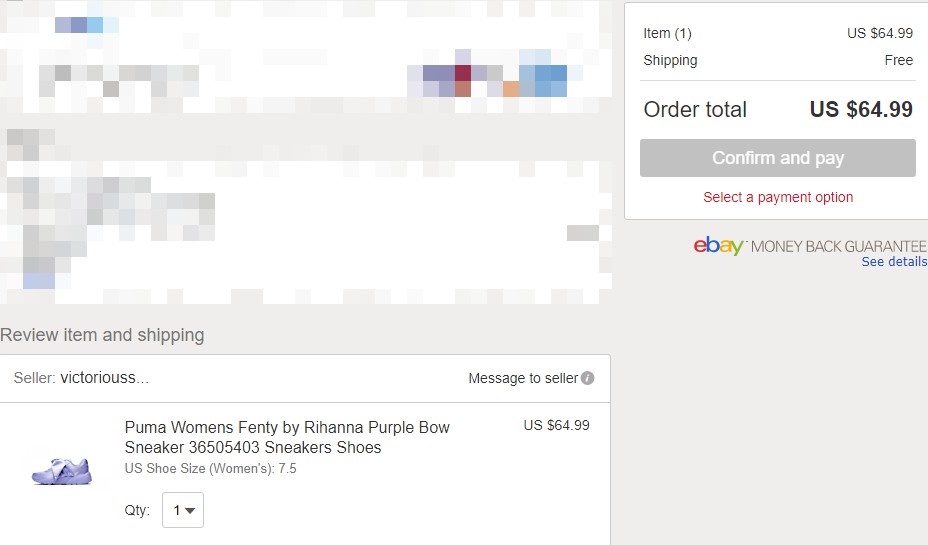Open the Puma Womens Fenty item title
This screenshot has width=928, height=545.
tap(287, 437)
